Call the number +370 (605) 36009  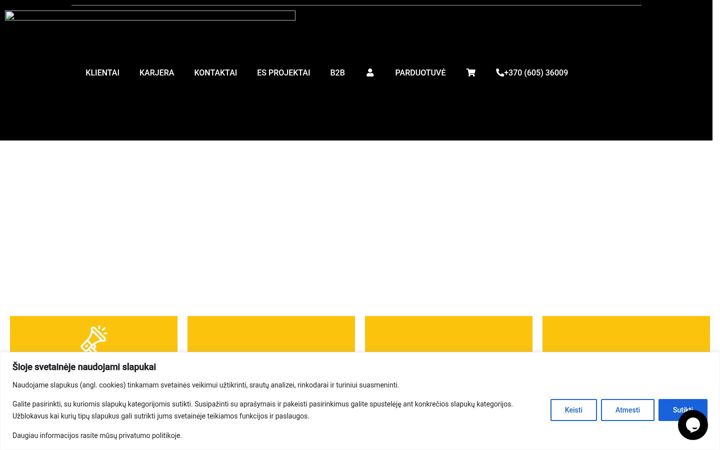point(536,73)
